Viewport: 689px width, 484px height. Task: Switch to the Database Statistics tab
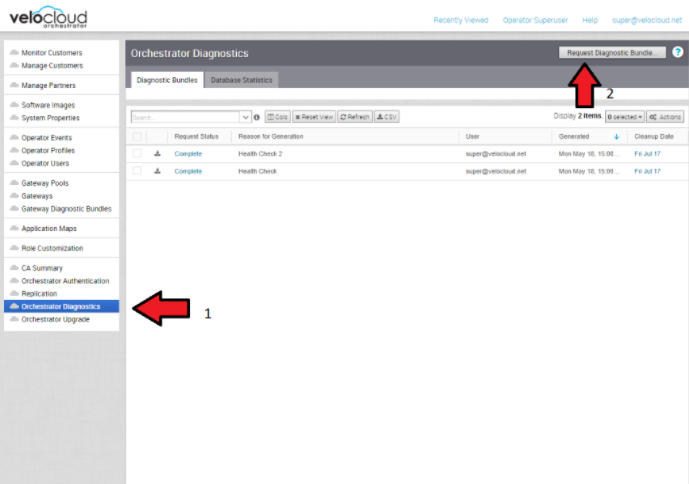(242, 80)
